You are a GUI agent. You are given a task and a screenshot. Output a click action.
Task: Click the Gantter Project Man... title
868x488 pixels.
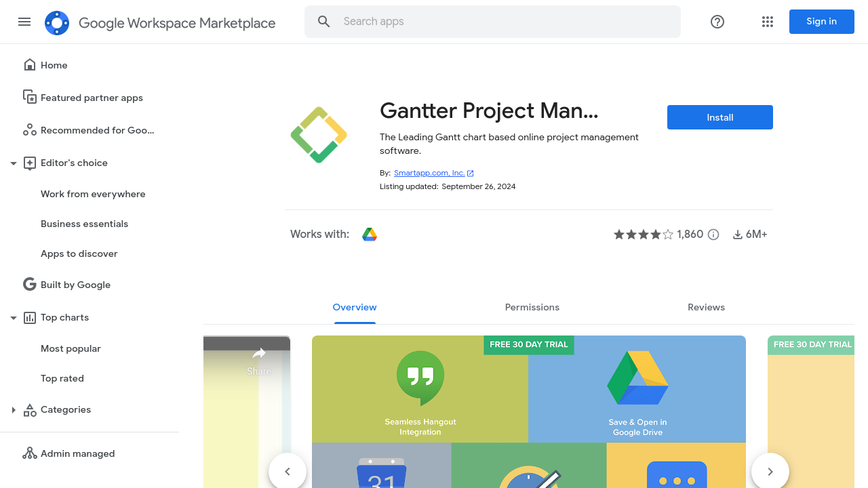pos(489,110)
